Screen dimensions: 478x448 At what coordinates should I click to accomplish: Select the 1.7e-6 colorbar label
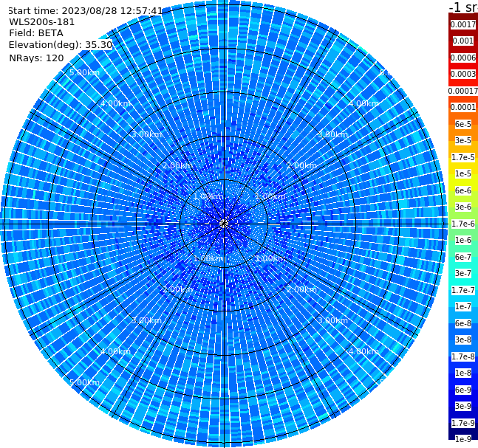[x=463, y=224]
